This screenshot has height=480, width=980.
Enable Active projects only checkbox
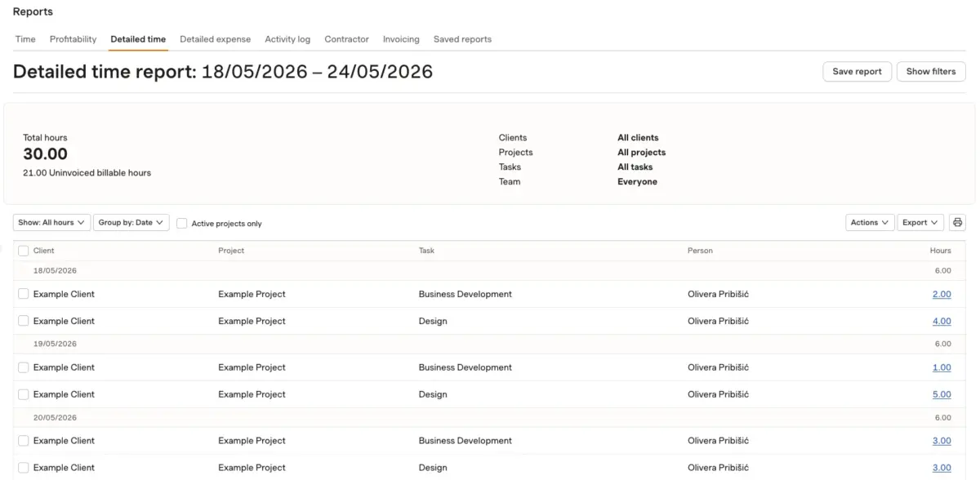point(181,223)
